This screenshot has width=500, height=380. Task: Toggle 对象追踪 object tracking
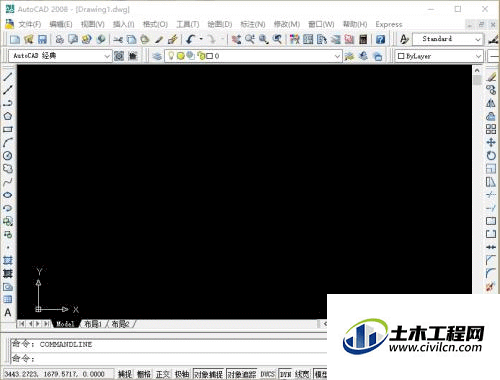(x=242, y=374)
